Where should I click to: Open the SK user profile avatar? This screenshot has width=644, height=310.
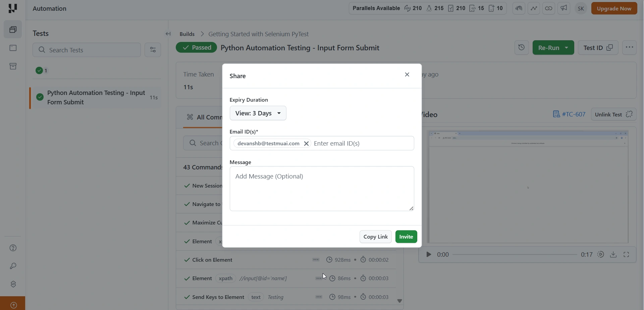(x=581, y=9)
